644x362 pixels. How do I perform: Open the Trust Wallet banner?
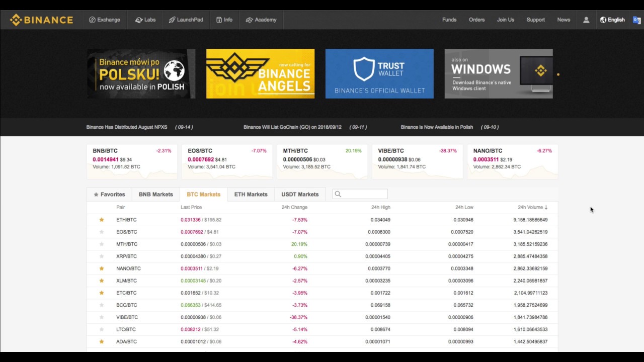(379, 73)
